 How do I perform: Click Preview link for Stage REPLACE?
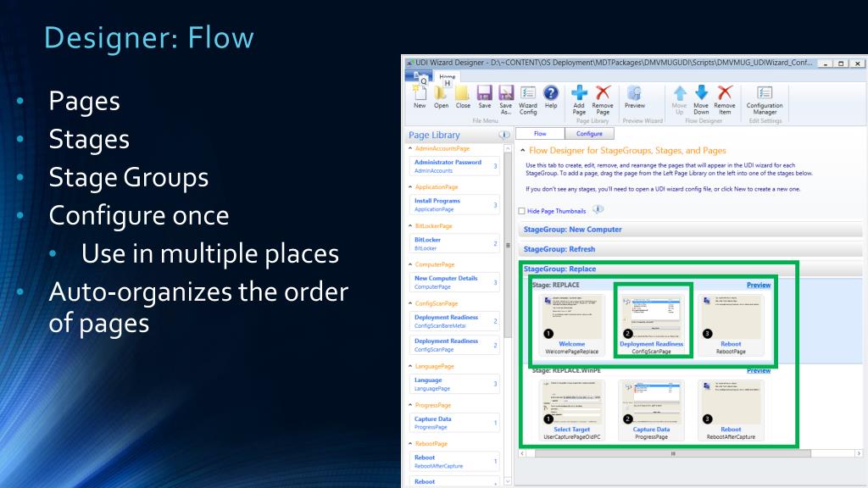point(759,285)
